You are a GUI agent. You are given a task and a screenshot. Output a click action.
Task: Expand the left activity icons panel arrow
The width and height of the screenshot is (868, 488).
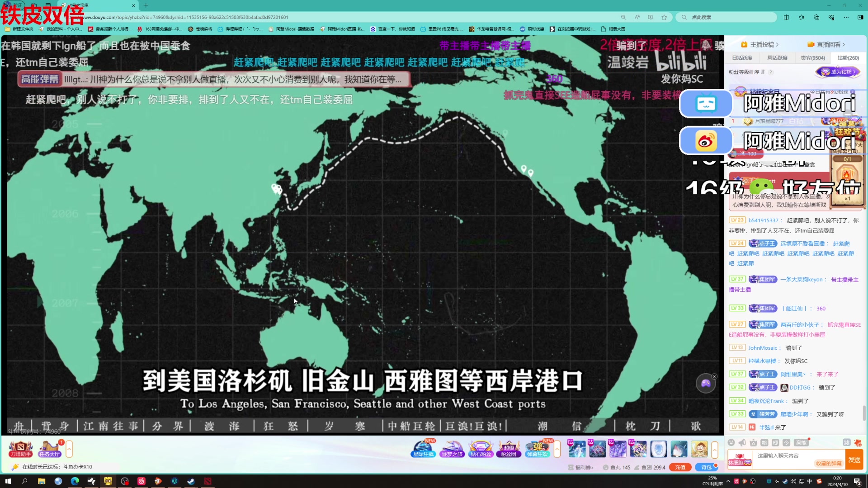(69, 449)
